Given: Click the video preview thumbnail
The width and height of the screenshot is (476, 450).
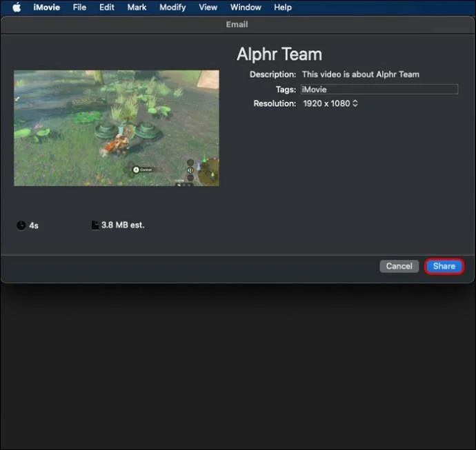Looking at the screenshot, I should 117,128.
